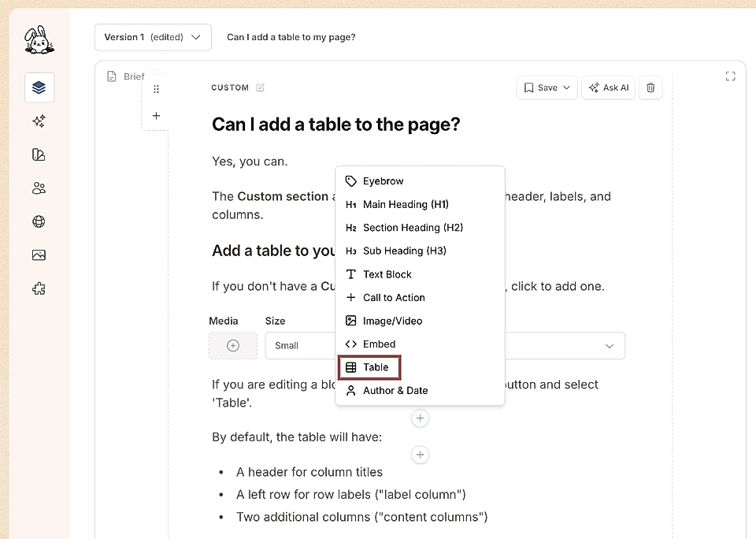Image resolution: width=756 pixels, height=539 pixels.
Task: Click the circular plus in the Media column
Action: coord(232,345)
